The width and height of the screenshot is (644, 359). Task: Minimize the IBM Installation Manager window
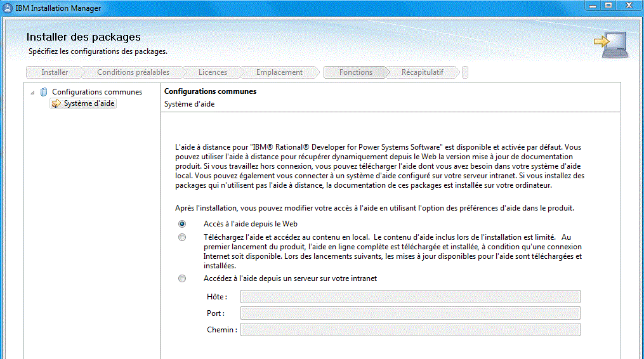[x=592, y=6]
